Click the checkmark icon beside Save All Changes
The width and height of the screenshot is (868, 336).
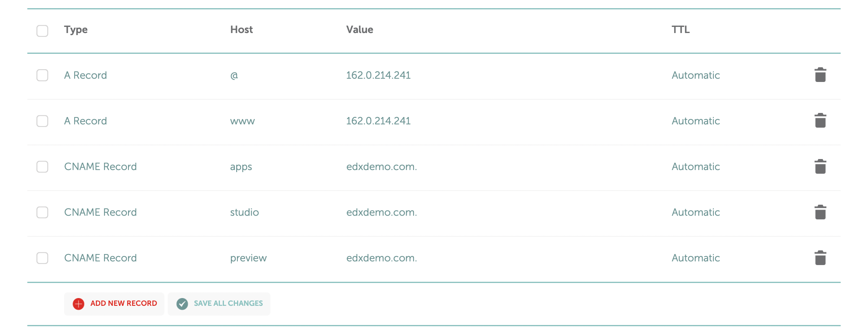[182, 304]
